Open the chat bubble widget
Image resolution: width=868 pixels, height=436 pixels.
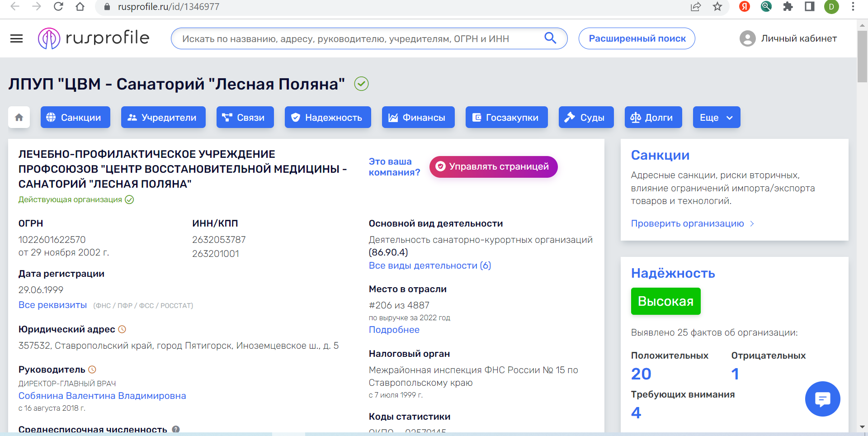823,399
